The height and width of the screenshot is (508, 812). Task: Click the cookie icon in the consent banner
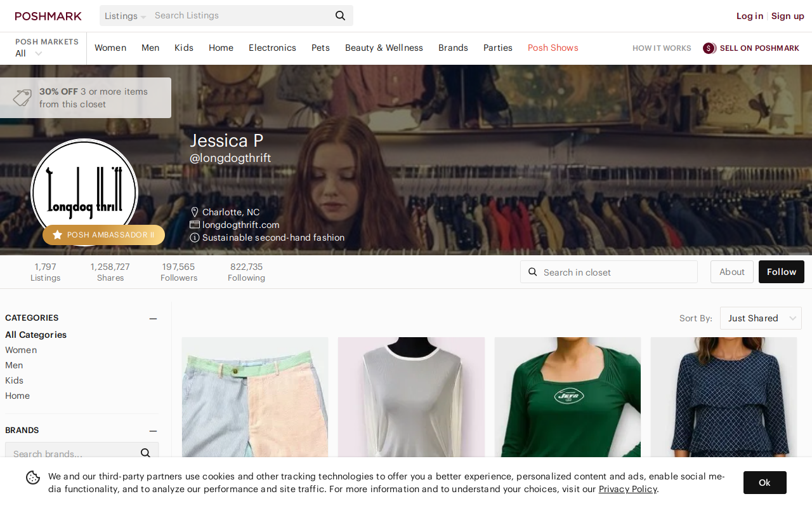tap(33, 478)
